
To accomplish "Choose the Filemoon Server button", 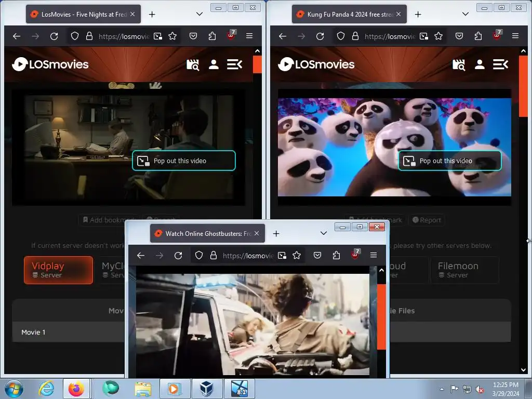I will click(x=464, y=270).
